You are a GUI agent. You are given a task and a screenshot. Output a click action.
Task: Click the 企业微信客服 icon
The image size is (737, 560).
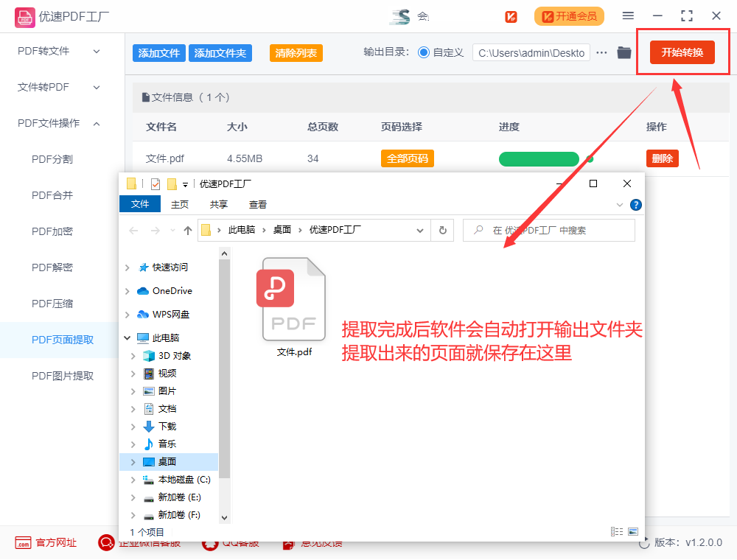tap(106, 542)
